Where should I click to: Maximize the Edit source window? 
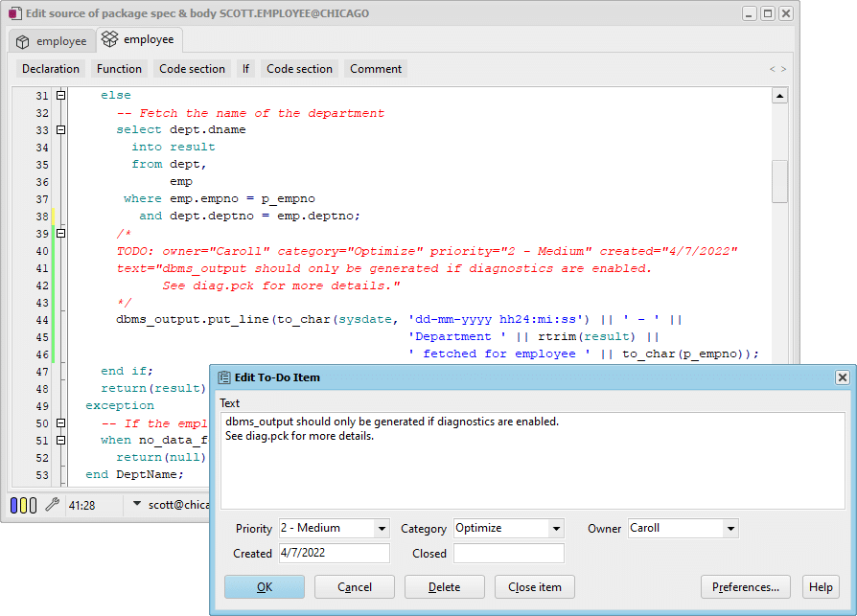click(768, 13)
